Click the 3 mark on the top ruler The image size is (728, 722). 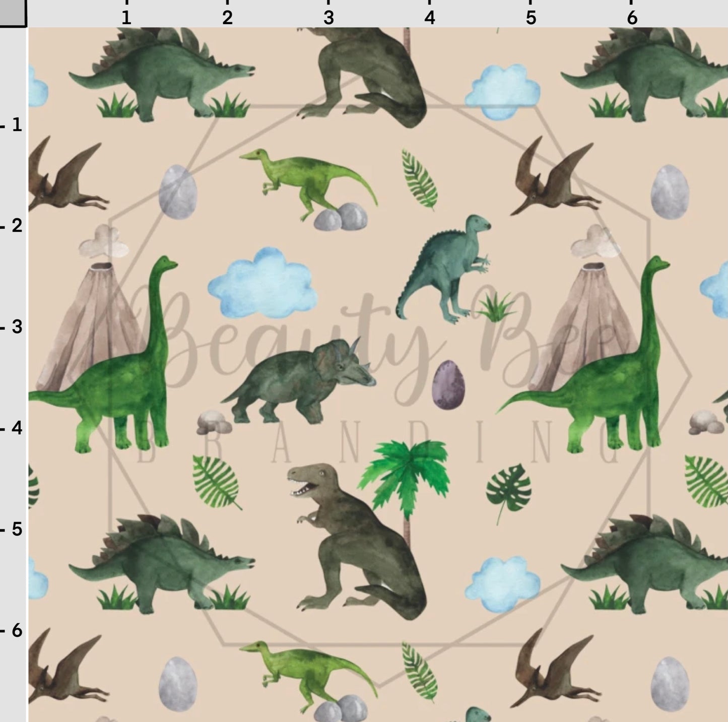pos(328,18)
